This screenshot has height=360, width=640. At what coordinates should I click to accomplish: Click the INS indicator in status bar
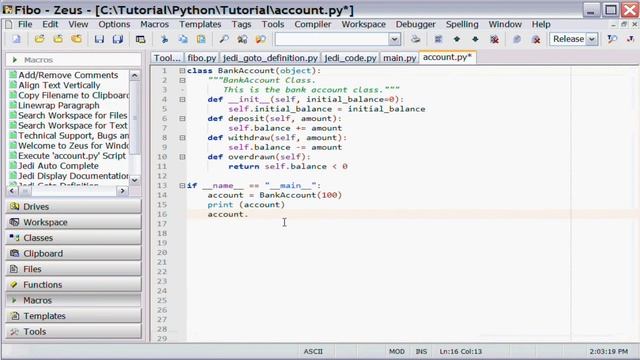421,351
